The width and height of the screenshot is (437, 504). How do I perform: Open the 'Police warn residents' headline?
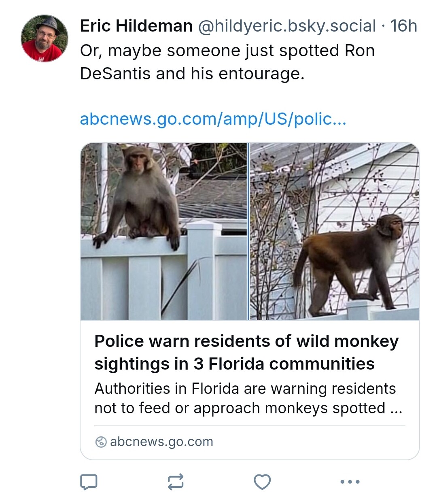point(246,341)
